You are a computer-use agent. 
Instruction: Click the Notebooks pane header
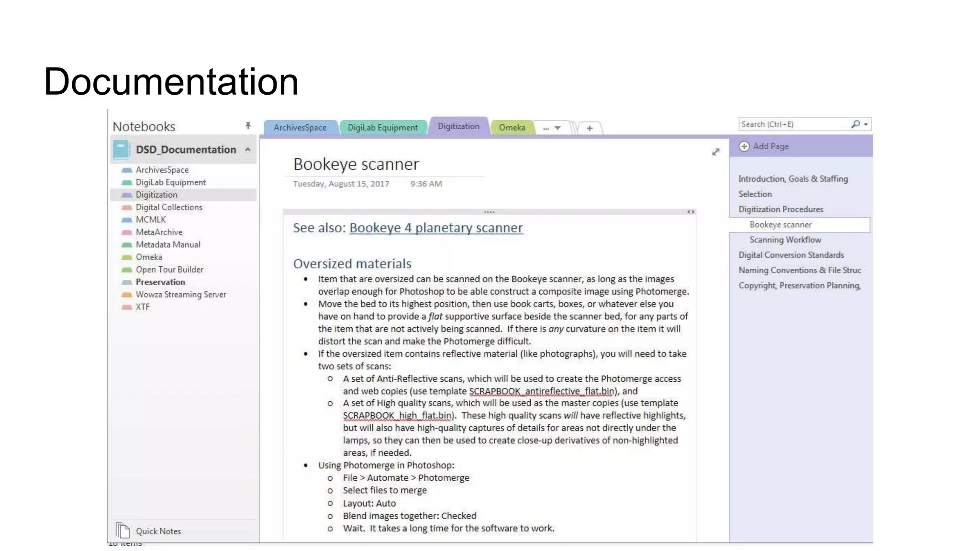coord(144,126)
